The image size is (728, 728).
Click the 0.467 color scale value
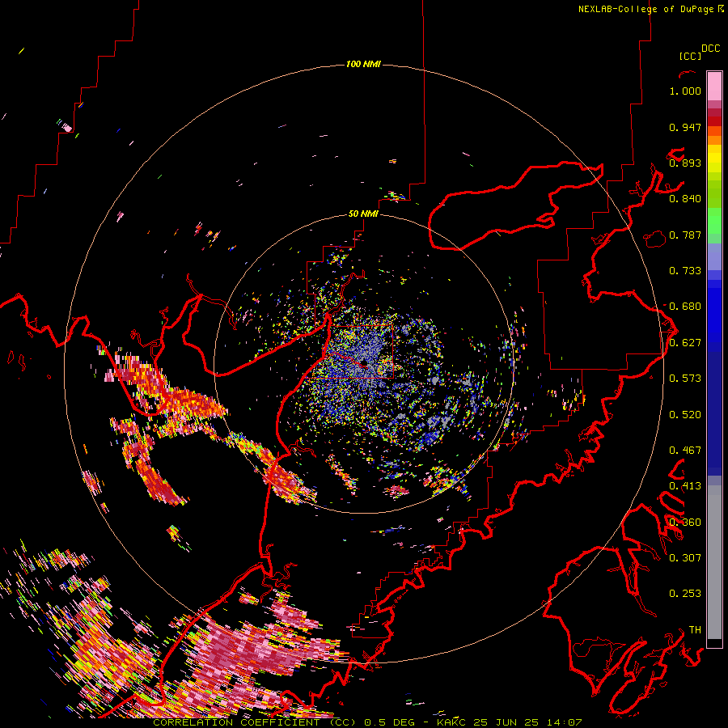click(x=685, y=451)
